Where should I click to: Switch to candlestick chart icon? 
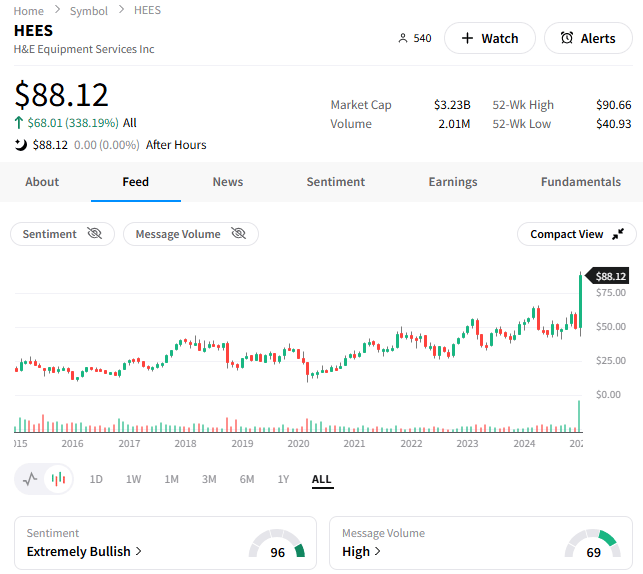point(59,479)
